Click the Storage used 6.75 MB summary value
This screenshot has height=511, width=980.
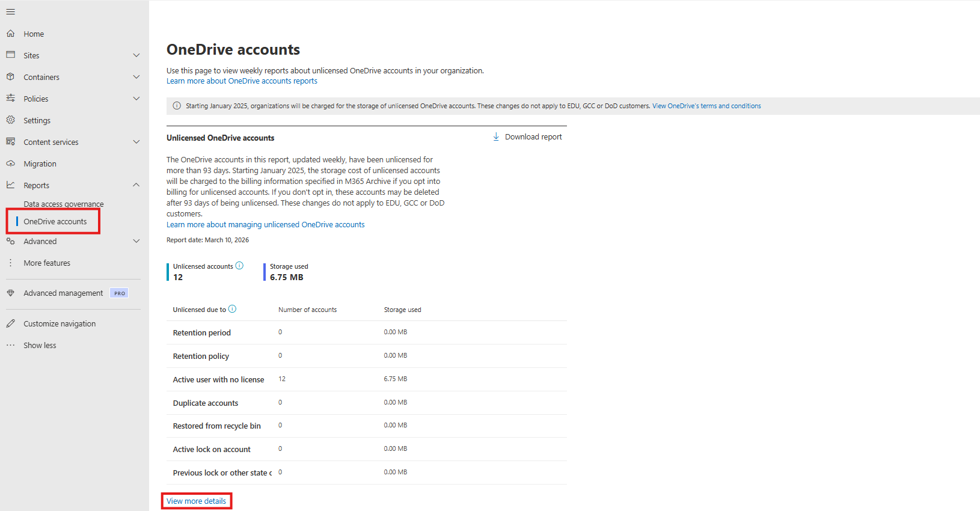[287, 277]
